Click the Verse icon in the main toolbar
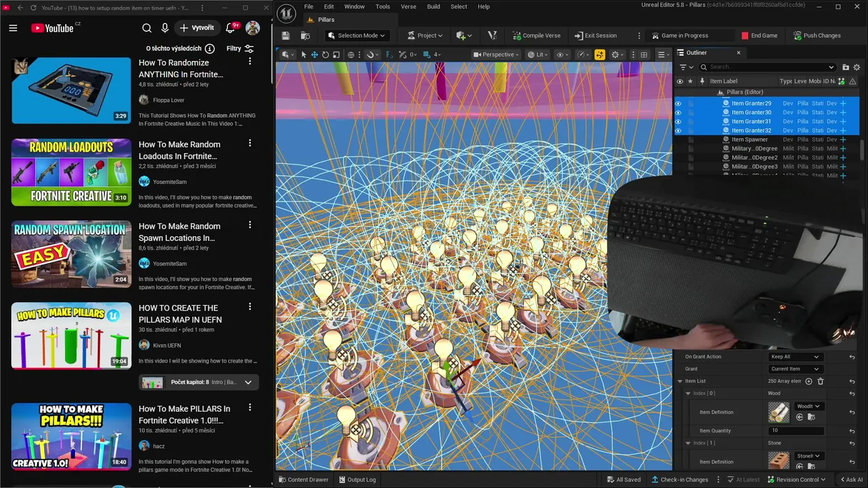This screenshot has width=868, height=488. pyautogui.click(x=492, y=35)
